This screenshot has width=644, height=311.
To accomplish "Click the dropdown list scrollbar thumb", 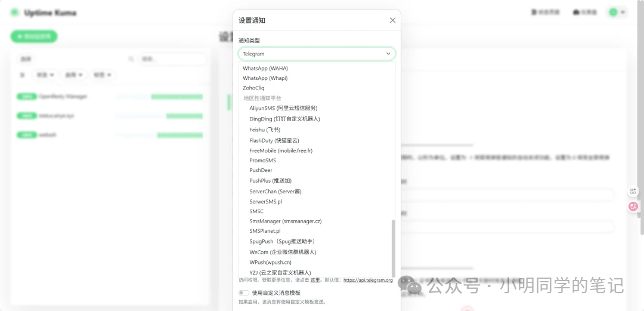I will 394,248.
